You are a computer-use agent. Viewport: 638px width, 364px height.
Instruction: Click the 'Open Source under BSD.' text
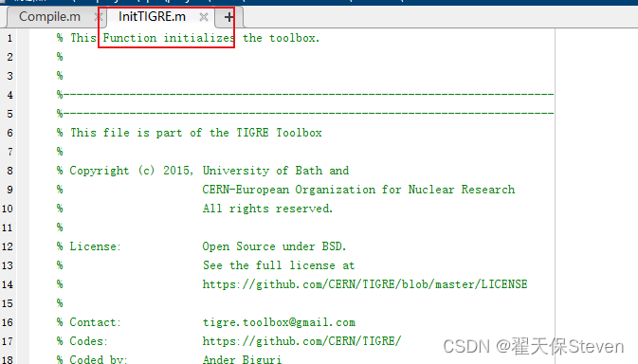point(274,246)
